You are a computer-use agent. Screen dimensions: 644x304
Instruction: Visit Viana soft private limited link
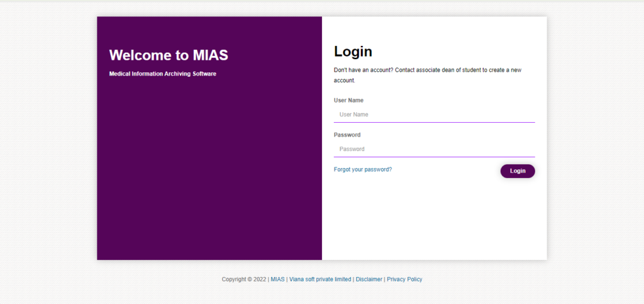pos(320,279)
